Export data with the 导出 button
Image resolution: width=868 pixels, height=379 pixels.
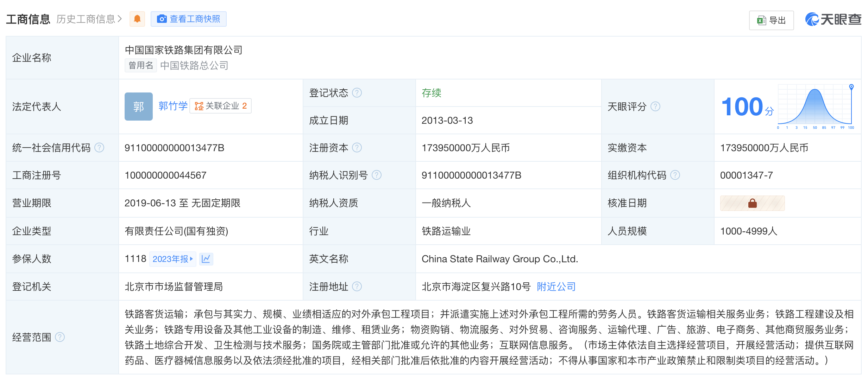(771, 20)
